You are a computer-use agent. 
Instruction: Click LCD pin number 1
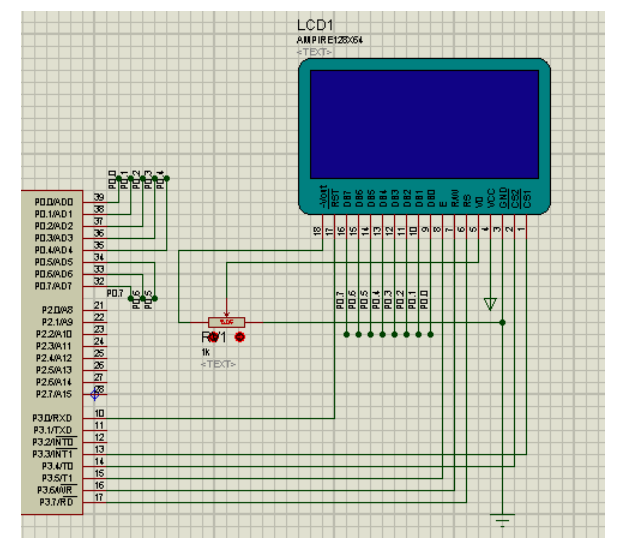tap(521, 230)
